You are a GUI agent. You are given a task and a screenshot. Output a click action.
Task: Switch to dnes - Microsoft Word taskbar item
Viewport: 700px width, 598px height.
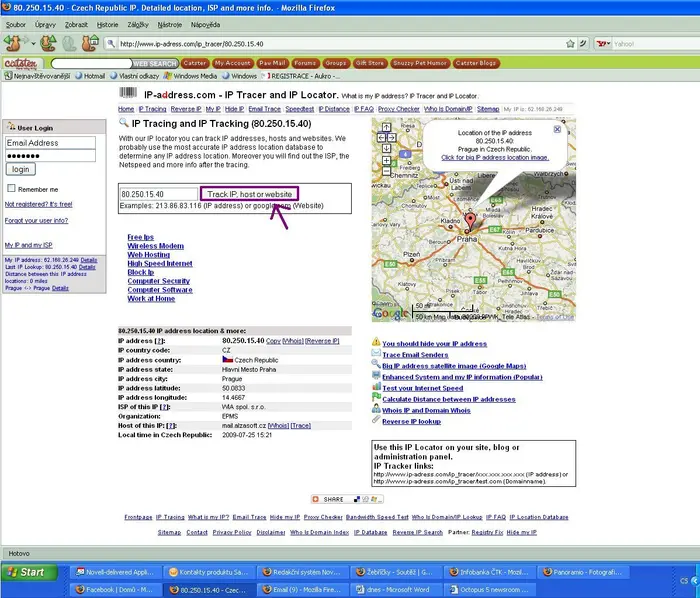point(396,590)
